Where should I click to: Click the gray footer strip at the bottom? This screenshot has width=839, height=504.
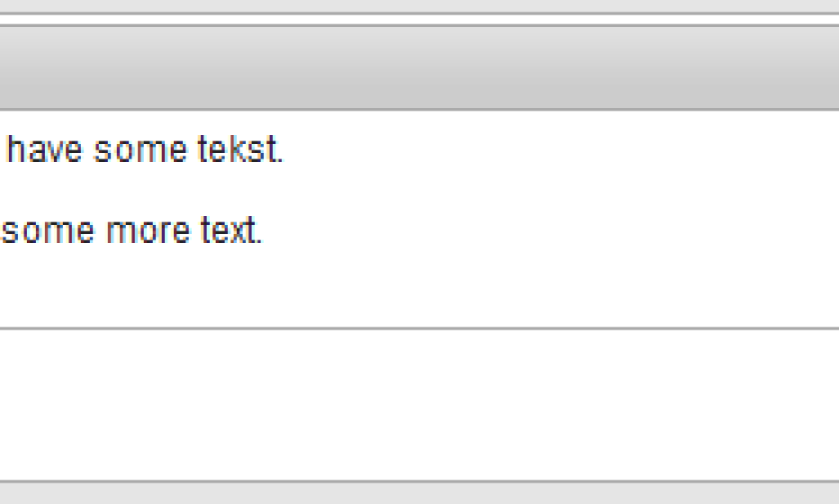419,494
